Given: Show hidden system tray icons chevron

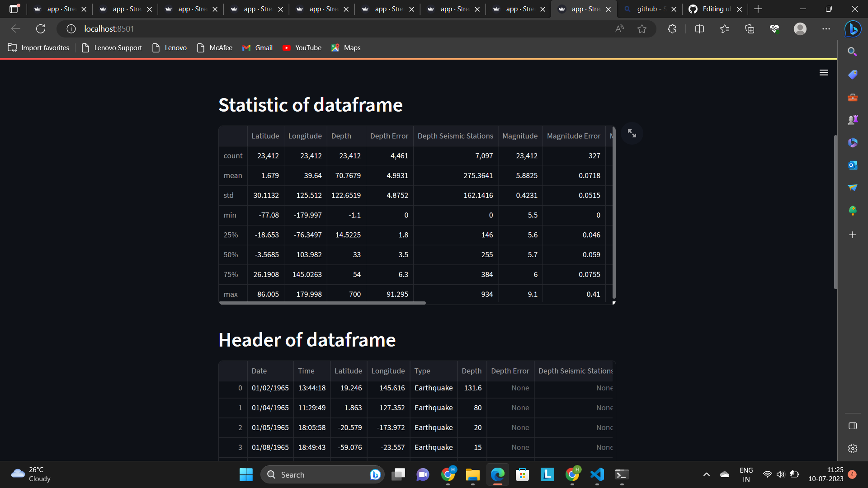Looking at the screenshot, I should (x=706, y=474).
